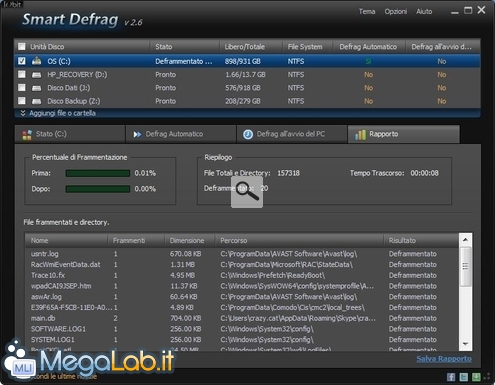This screenshot has width=495, height=385.
Task: Click the clock icon on boot defrag tab
Action: point(248,134)
